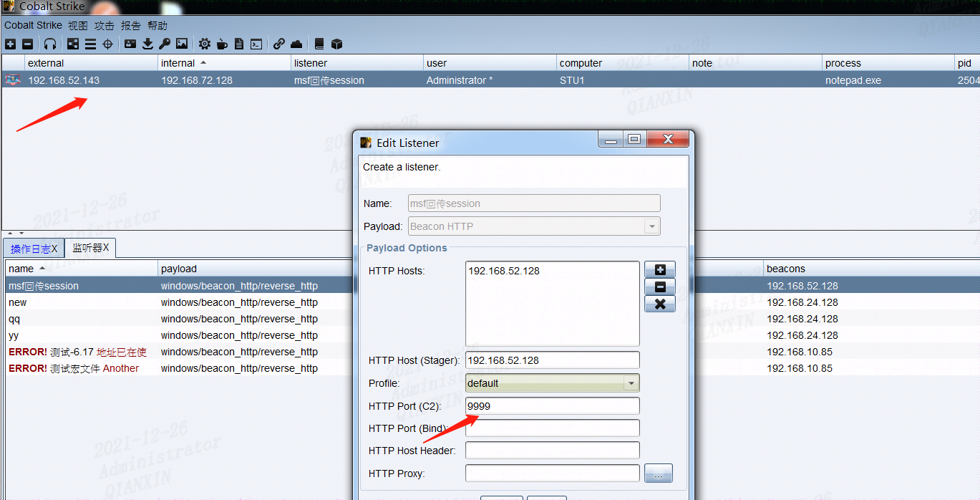This screenshot has width=980, height=500.
Task: Click the HTTP Port (Bind) field
Action: 552,428
